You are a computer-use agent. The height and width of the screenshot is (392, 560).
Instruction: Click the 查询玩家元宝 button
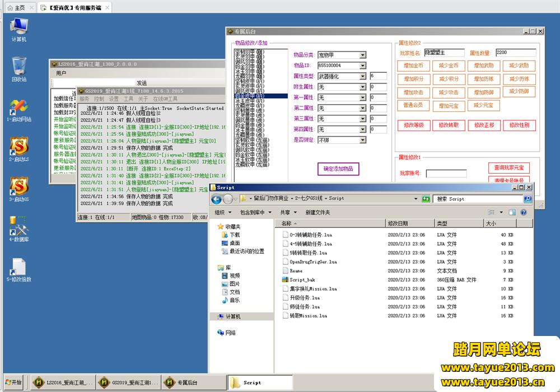click(509, 168)
